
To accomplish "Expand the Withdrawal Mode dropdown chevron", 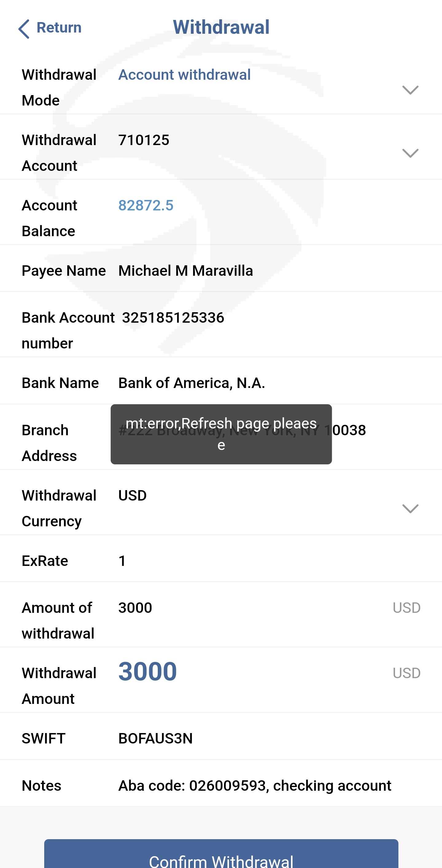I will point(410,90).
